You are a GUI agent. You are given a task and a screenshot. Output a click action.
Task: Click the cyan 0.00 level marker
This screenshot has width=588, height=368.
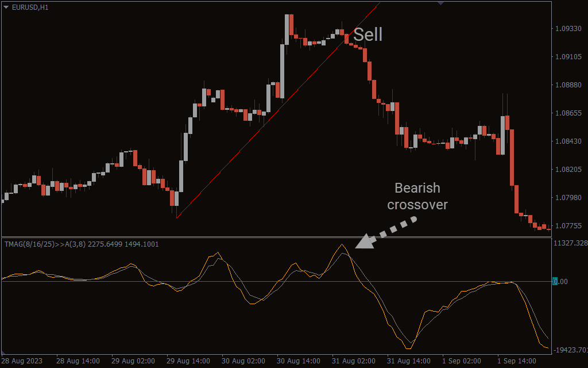coord(555,281)
